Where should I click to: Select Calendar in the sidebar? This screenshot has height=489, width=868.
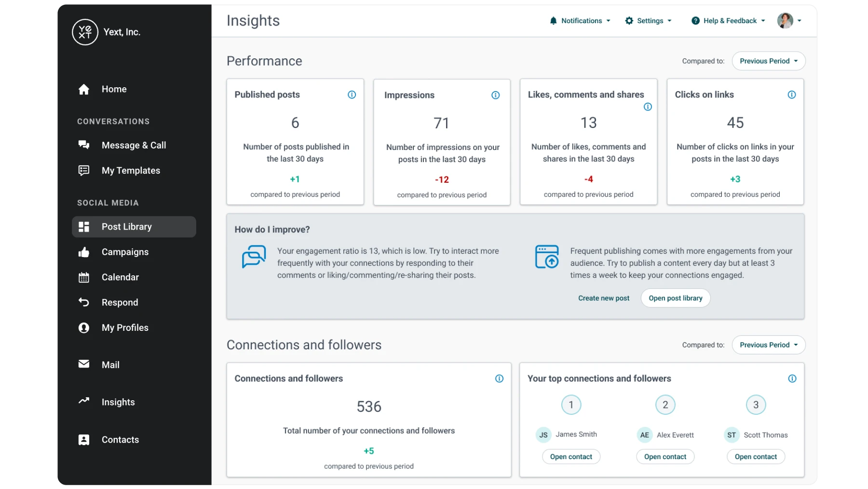point(120,277)
